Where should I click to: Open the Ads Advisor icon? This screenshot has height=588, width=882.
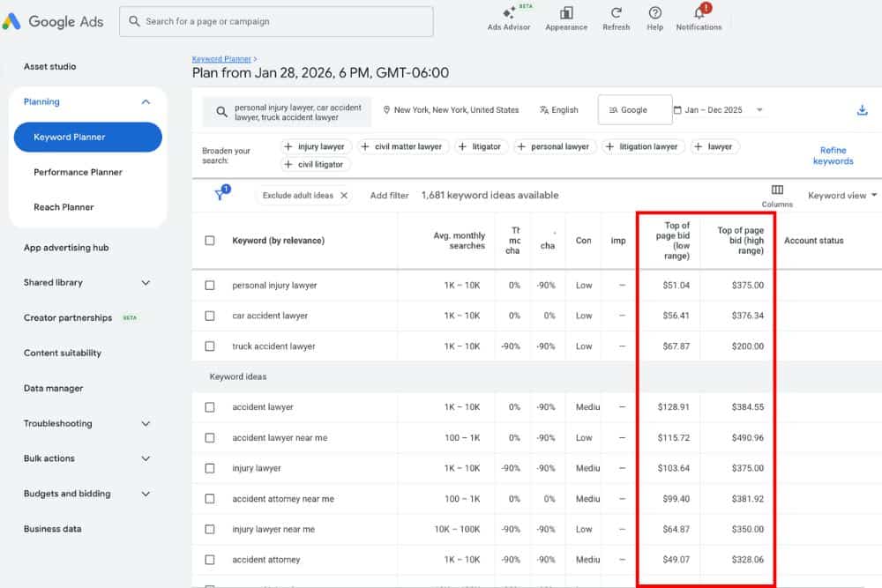pos(509,12)
